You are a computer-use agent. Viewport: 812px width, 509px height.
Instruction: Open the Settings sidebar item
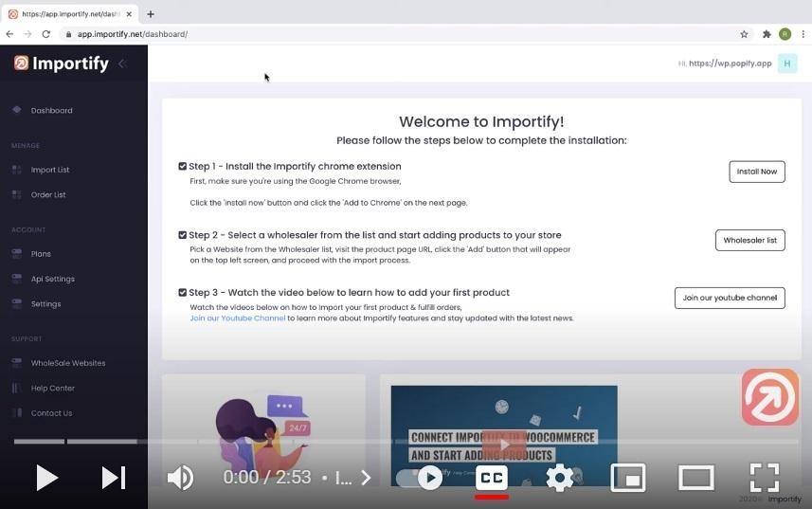pos(45,304)
